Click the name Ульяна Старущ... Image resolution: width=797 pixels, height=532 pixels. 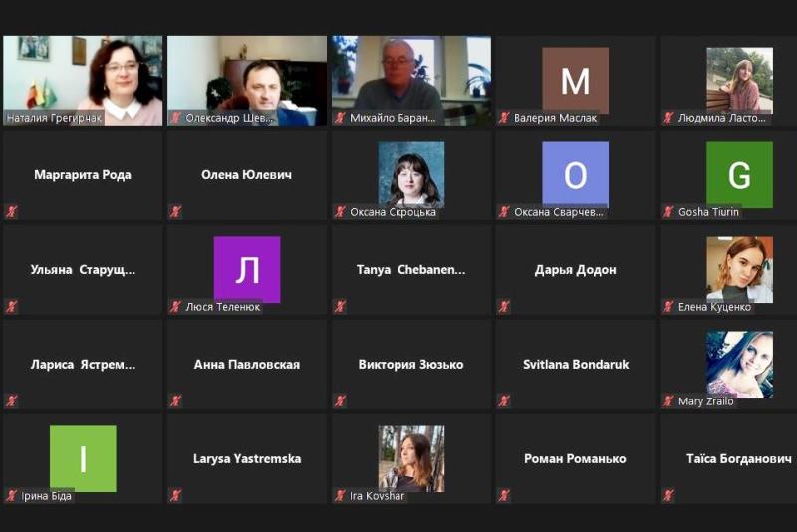[x=83, y=270]
